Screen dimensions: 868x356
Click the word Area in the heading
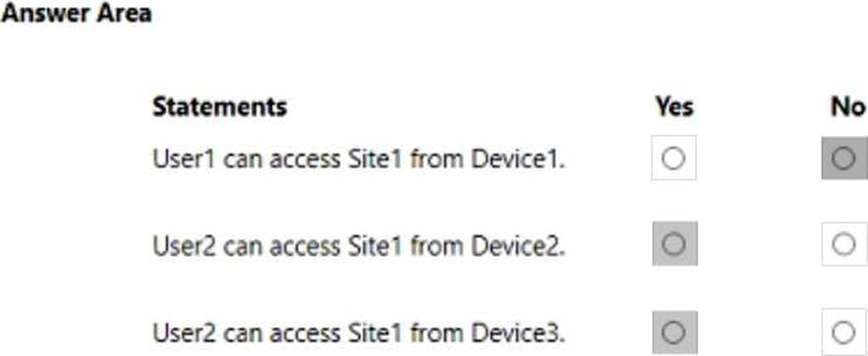[123, 13]
